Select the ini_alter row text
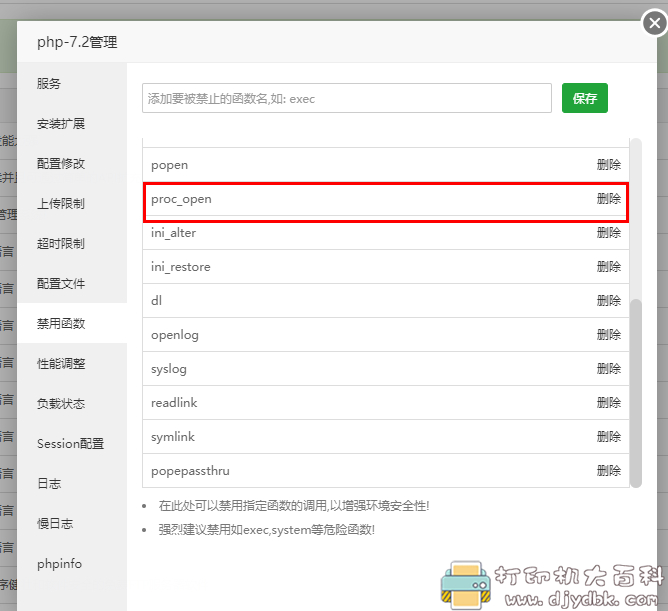 click(173, 233)
